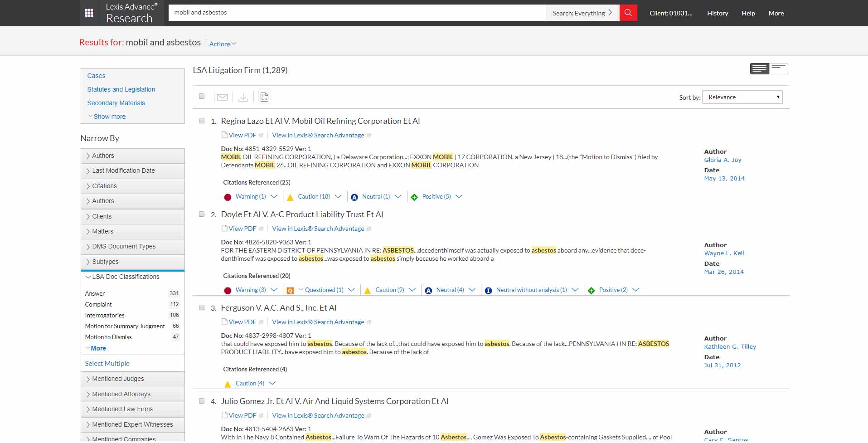Filter by Motion for Summary Judgment
The image size is (868, 443).
[125, 326]
